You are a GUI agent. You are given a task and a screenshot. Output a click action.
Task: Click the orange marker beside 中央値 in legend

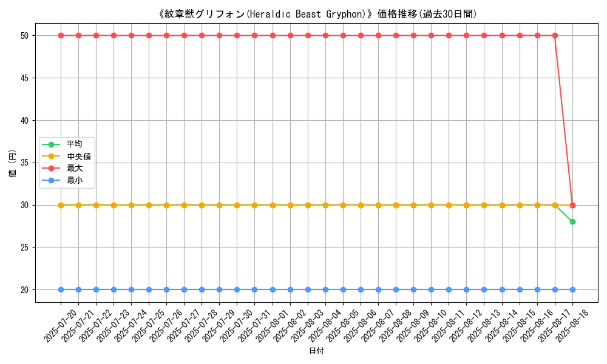(x=51, y=157)
